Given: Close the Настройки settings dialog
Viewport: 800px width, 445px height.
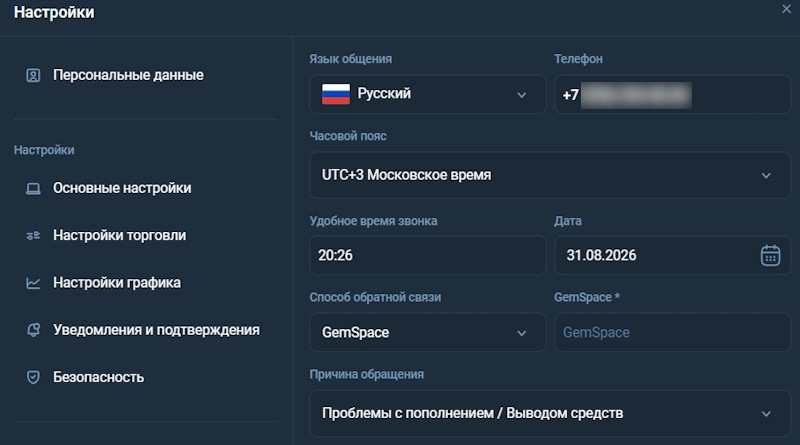Looking at the screenshot, I should tap(786, 9).
